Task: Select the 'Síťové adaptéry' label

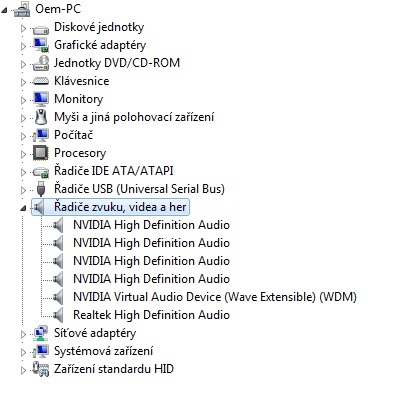Action: [95, 333]
